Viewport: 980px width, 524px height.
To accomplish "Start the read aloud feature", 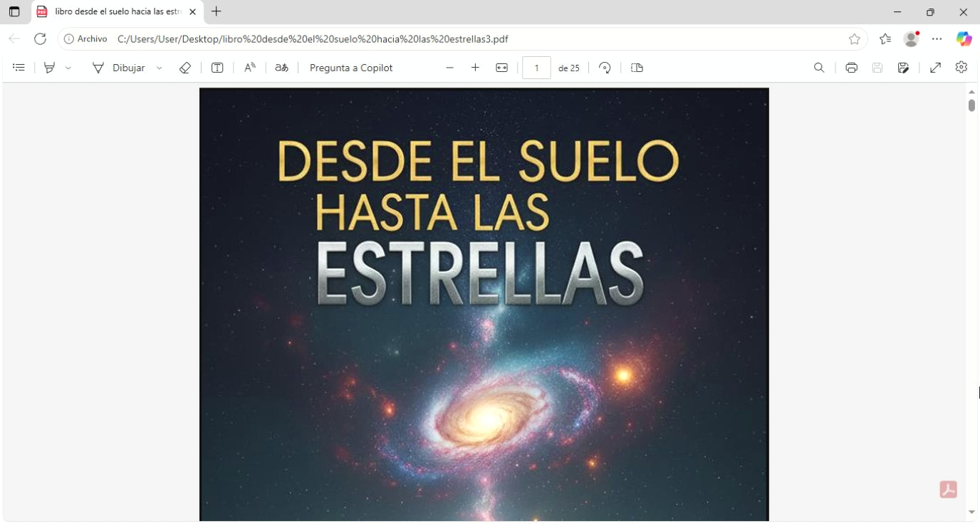I will (x=250, y=68).
